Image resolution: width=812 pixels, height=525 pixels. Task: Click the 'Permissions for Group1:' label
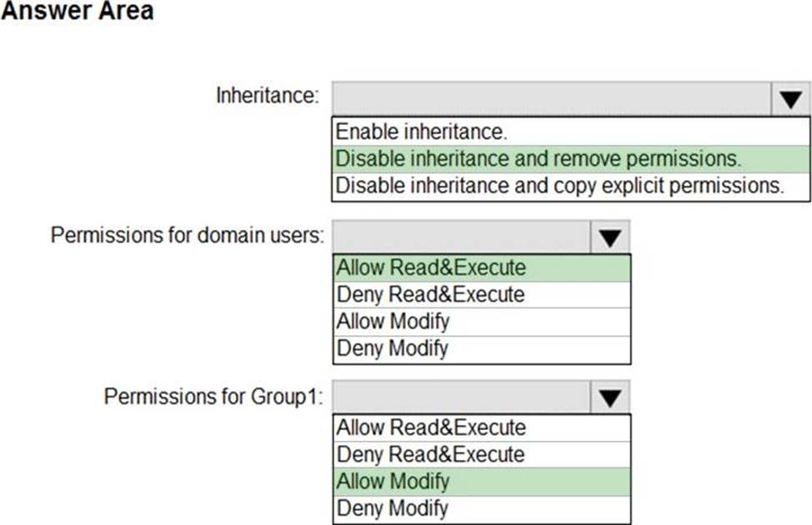(213, 396)
